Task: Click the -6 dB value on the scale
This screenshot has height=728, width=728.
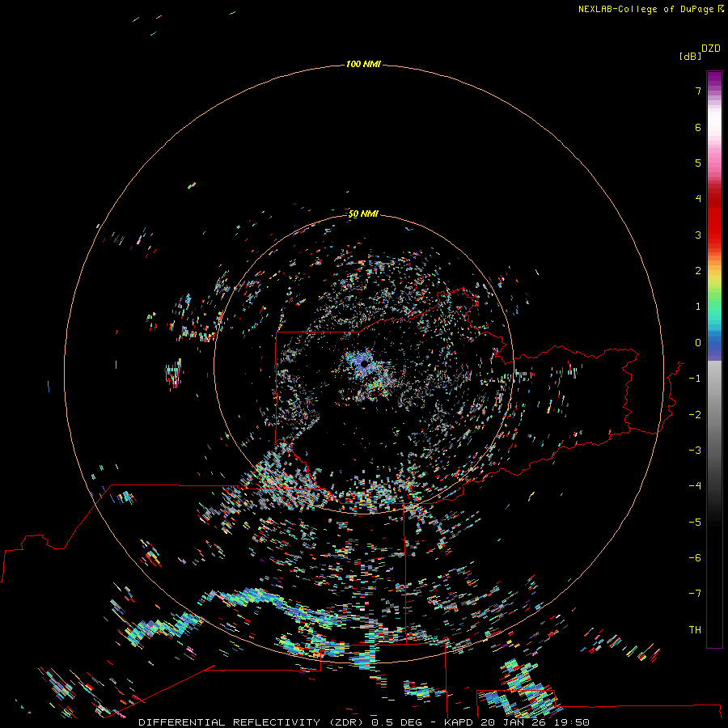Action: tap(695, 558)
